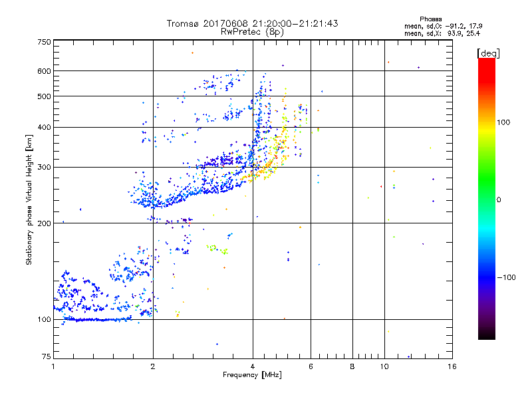The width and height of the screenshot is (532, 399).
Task: Click the 'RwPretec (8p)' subtitle
Action: click(x=252, y=32)
